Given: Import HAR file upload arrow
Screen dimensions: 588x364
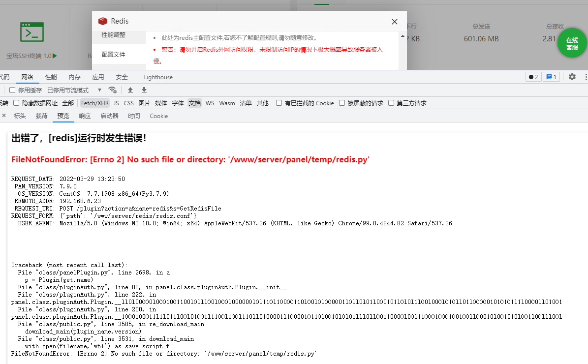Looking at the screenshot, I should tap(130, 90).
